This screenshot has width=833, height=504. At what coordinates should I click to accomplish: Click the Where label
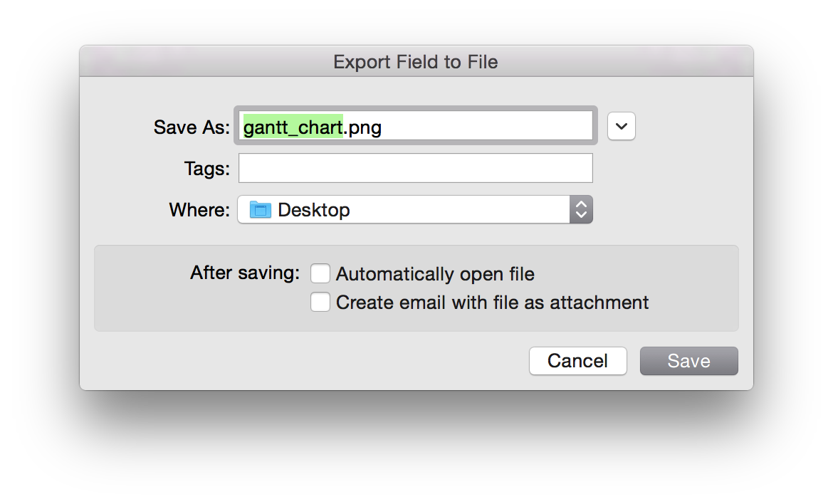pos(198,209)
